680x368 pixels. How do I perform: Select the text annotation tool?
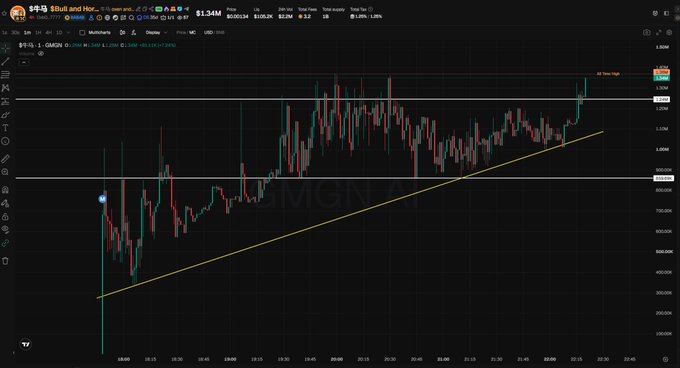click(5, 128)
